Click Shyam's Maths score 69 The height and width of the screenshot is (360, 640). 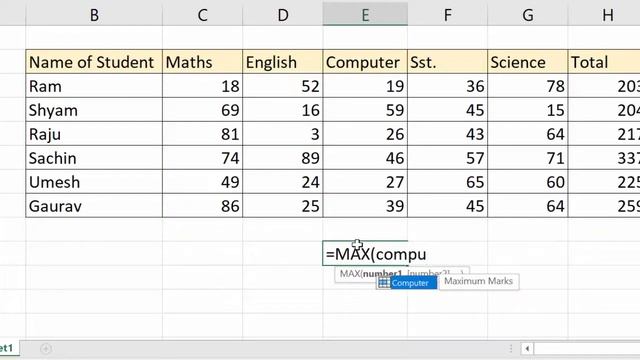click(202, 110)
